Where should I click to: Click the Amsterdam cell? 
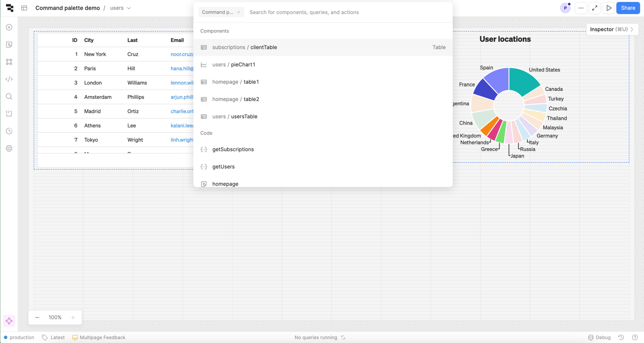pyautogui.click(x=98, y=97)
